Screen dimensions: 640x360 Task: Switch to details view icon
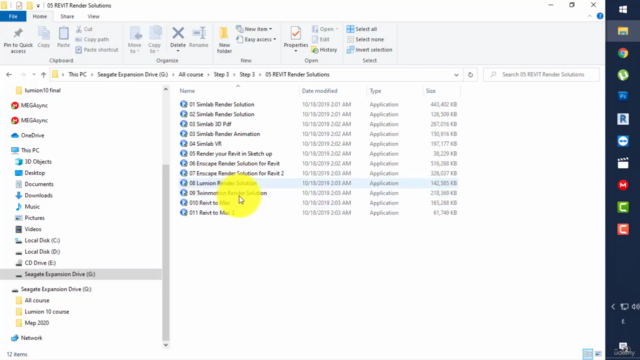[x=587, y=354]
